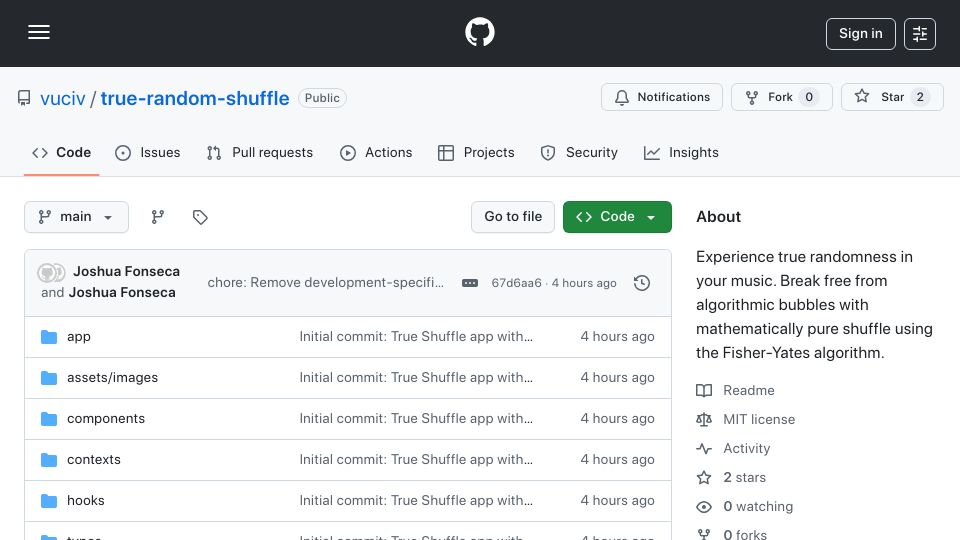Open the Actions tab
The image size is (960, 540).
pyautogui.click(x=376, y=152)
